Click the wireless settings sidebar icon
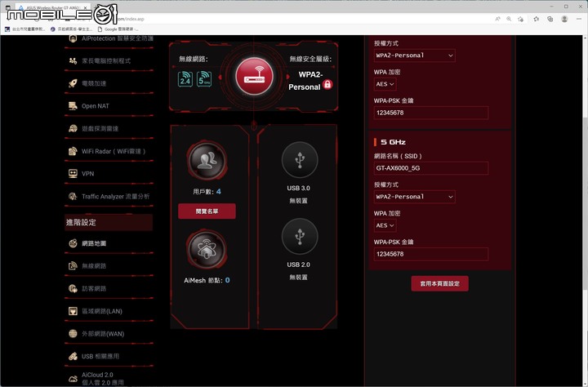588x387 pixels. tap(73, 266)
